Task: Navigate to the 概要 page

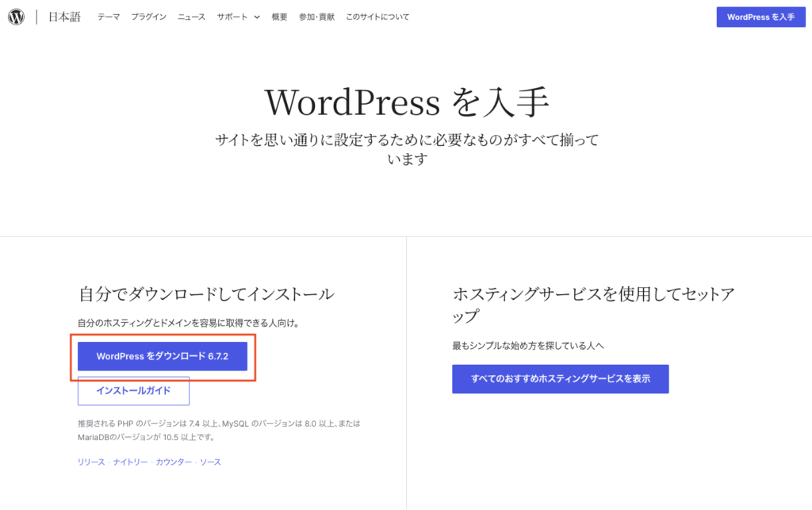Action: point(279,17)
